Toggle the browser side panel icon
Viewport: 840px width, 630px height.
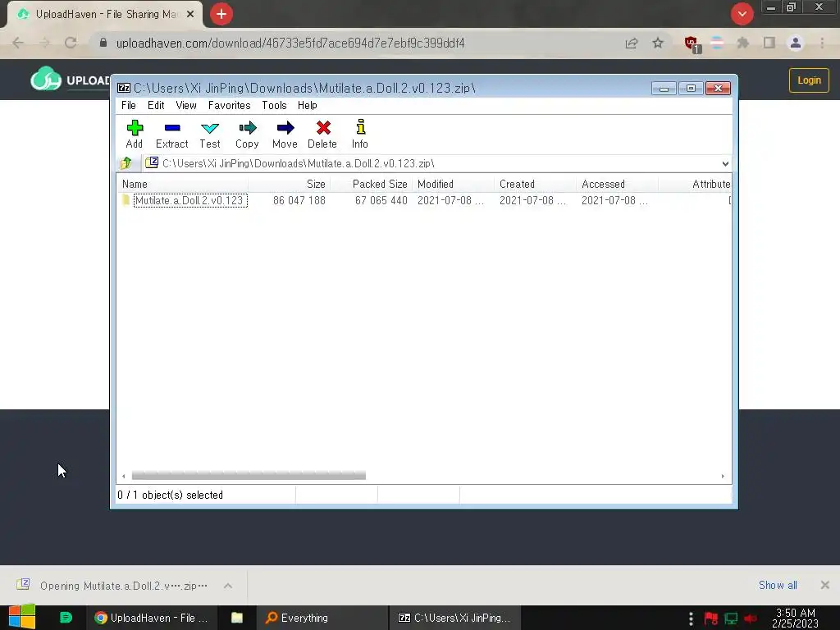point(769,43)
